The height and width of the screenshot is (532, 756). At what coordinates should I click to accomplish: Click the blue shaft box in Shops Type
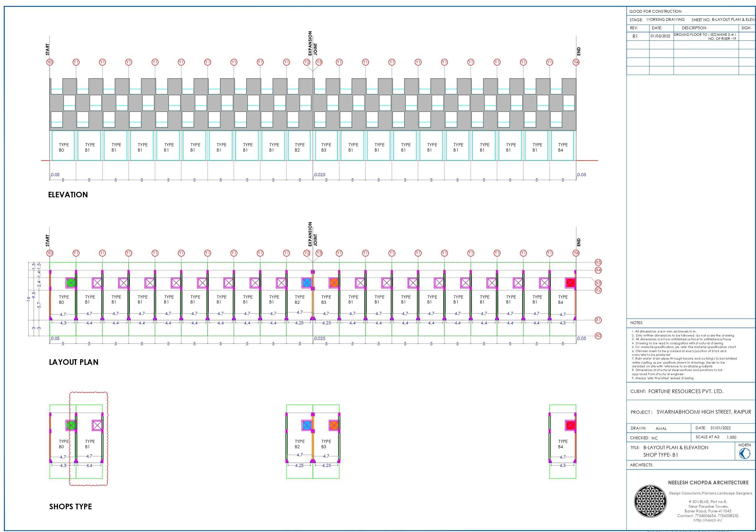point(307,425)
